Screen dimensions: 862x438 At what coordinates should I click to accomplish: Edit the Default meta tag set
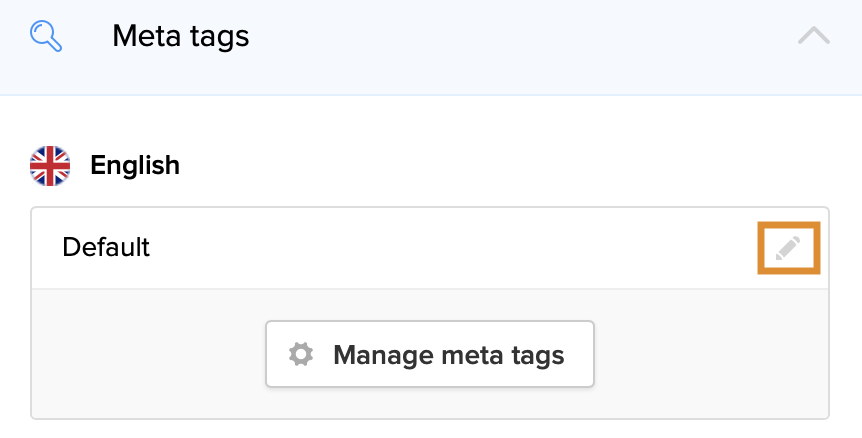788,248
